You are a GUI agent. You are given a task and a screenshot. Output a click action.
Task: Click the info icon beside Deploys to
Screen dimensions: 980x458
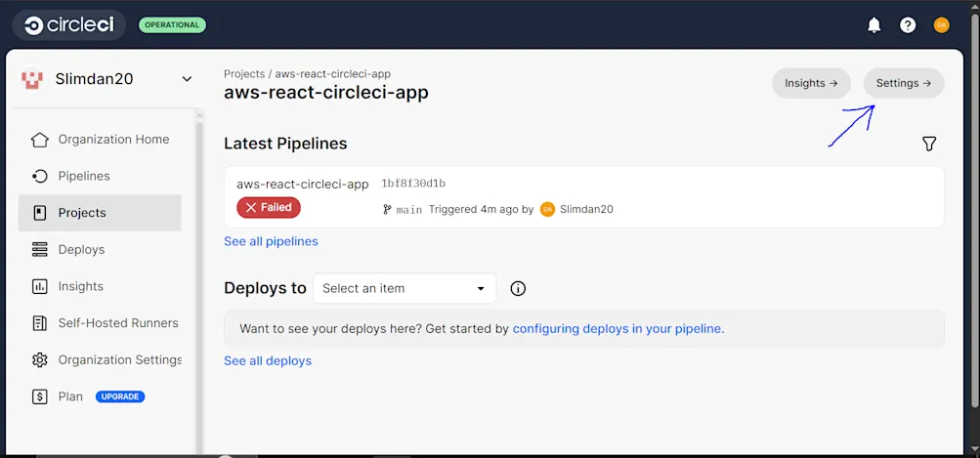pyautogui.click(x=518, y=288)
